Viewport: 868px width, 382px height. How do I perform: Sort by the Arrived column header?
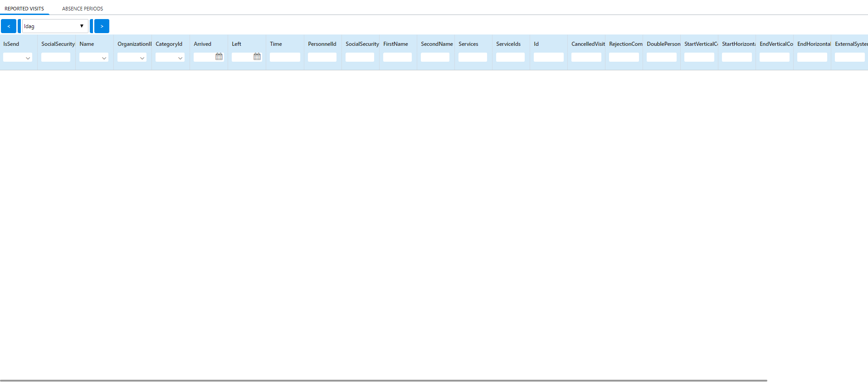(202, 44)
